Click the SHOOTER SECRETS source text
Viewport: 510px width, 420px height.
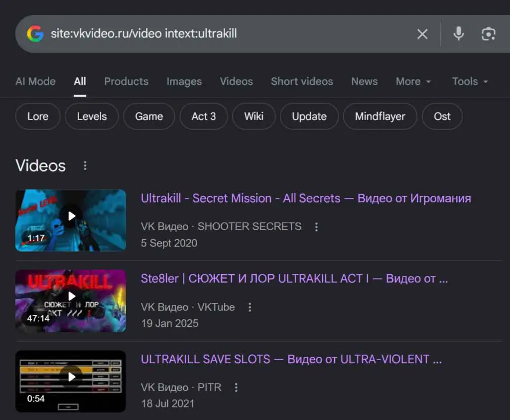pyautogui.click(x=250, y=226)
